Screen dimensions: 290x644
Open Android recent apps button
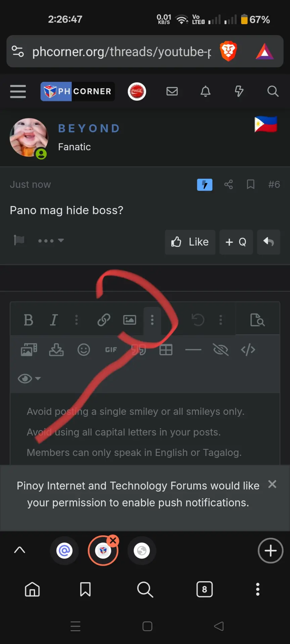76,626
